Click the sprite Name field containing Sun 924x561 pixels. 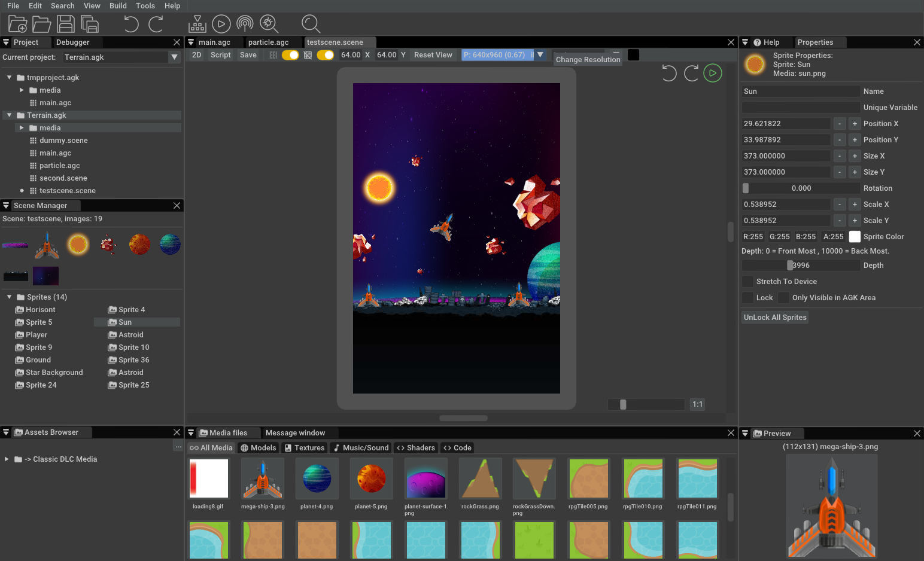click(801, 92)
